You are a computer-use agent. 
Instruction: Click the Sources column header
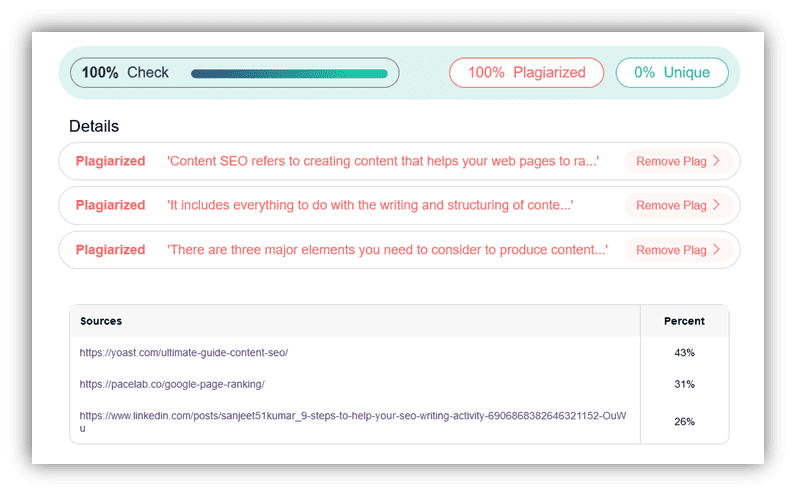click(x=101, y=321)
